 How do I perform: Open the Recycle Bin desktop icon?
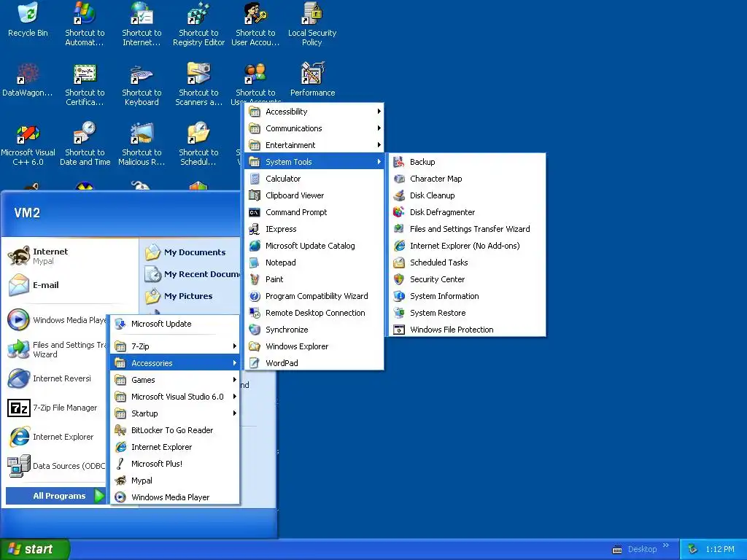point(28,20)
